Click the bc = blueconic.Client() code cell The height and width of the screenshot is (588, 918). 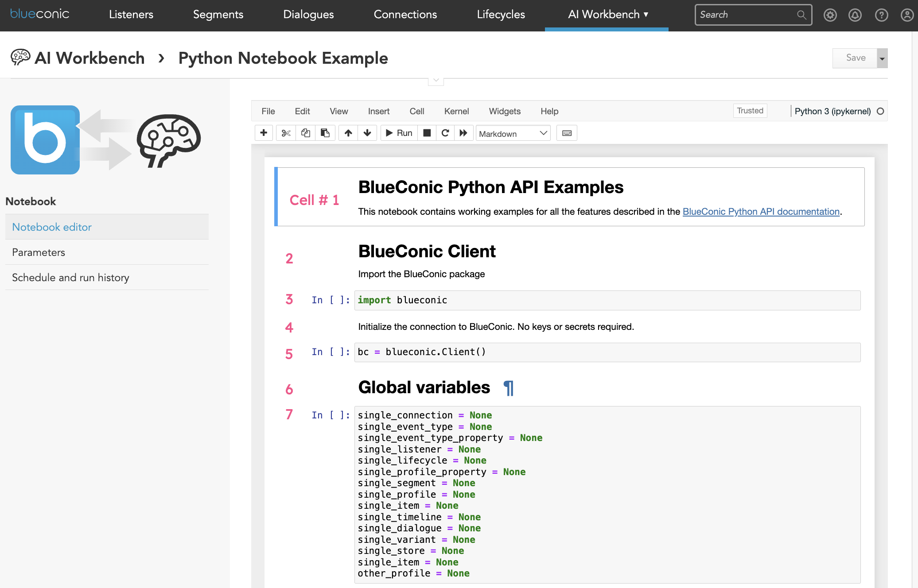(607, 352)
